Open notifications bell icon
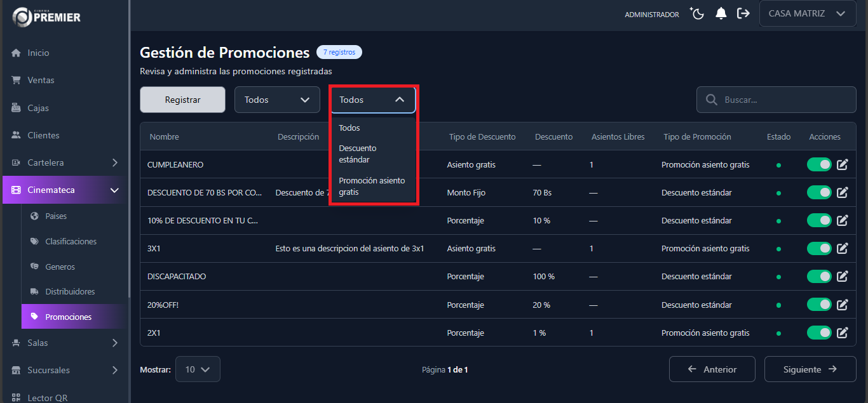 point(721,13)
